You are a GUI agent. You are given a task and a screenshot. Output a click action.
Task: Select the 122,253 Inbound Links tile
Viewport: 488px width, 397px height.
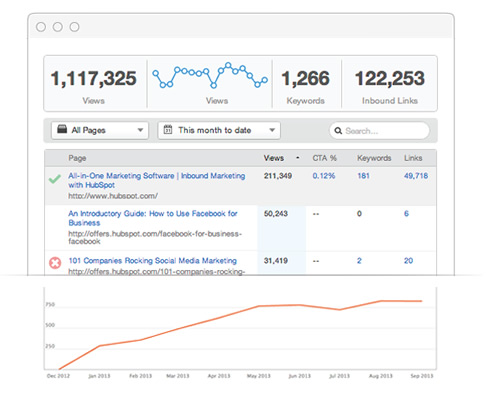coord(389,84)
